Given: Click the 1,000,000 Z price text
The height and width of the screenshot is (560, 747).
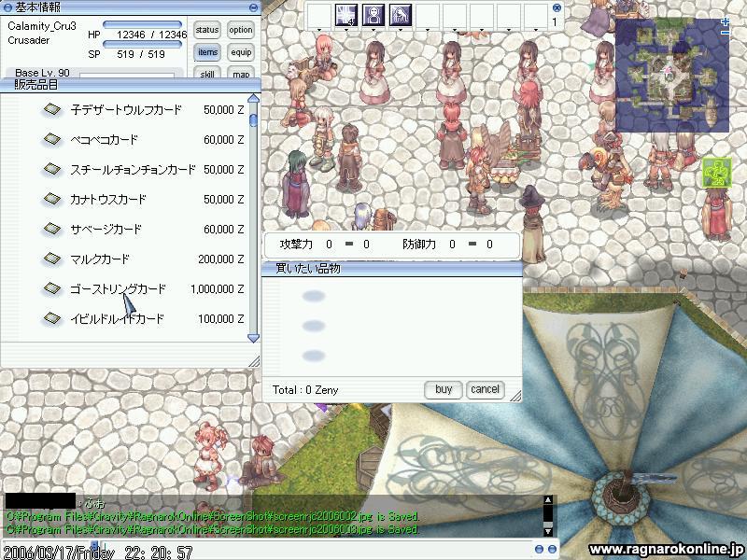Looking at the screenshot, I should coord(218,289).
